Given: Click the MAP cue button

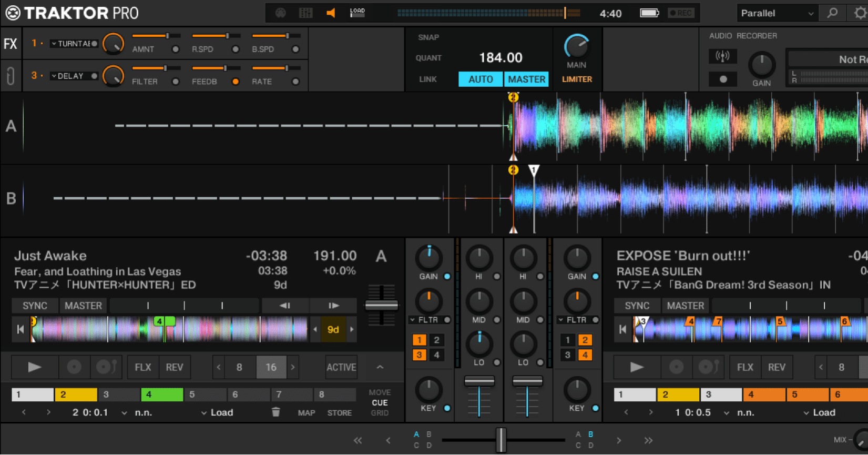Looking at the screenshot, I should click(307, 413).
